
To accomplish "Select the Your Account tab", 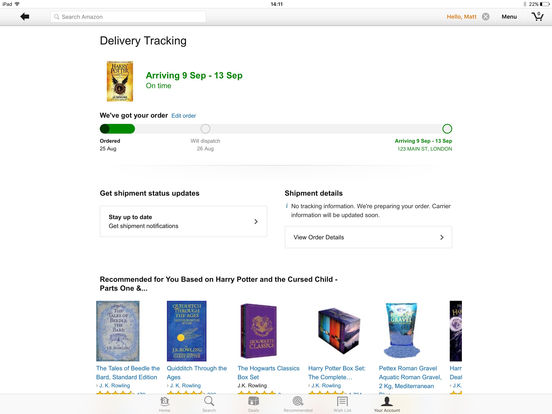I will pyautogui.click(x=387, y=403).
